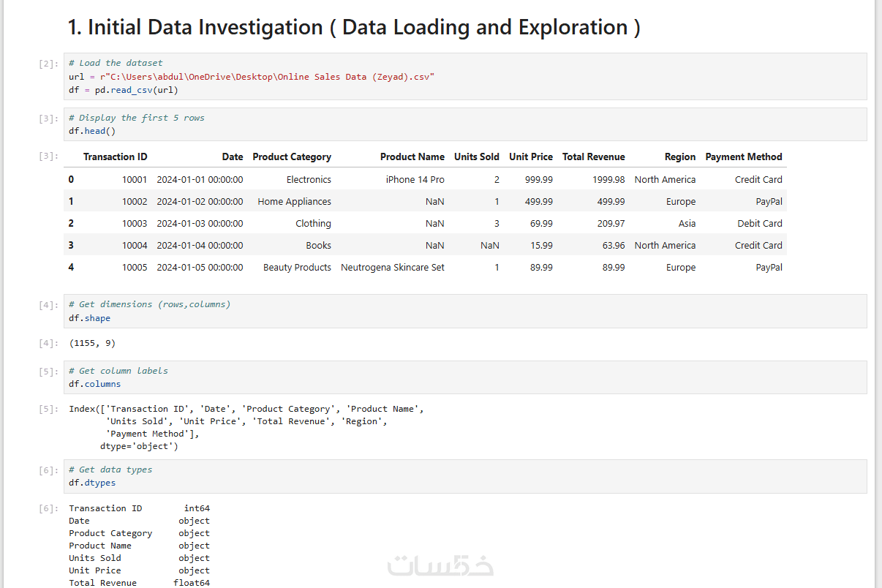Click the Khamsat watermark logo
The image size is (882, 588).
pos(440,565)
